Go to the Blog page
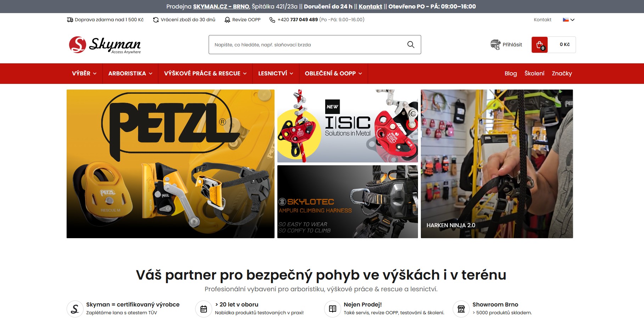This screenshot has height=321, width=644. (x=510, y=74)
